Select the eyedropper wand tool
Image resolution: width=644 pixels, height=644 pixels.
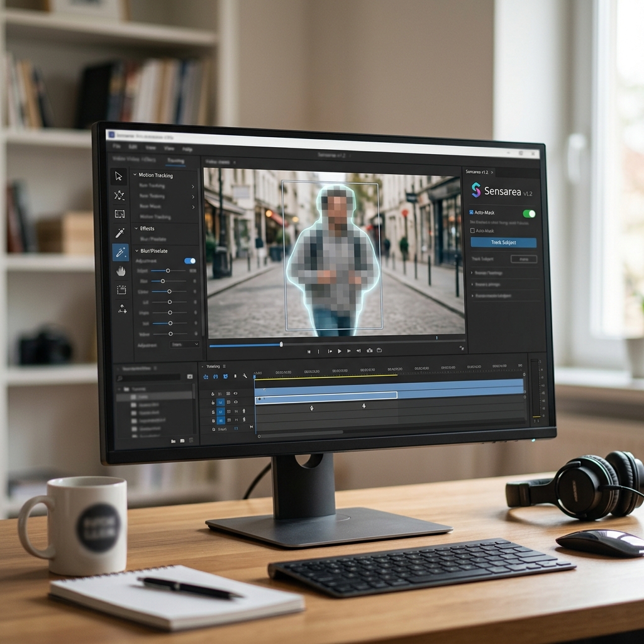click(120, 233)
